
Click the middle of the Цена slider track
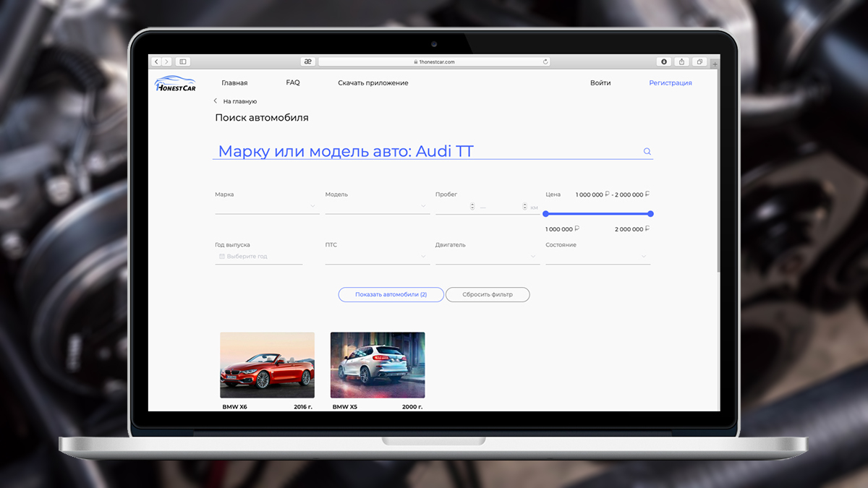(598, 213)
